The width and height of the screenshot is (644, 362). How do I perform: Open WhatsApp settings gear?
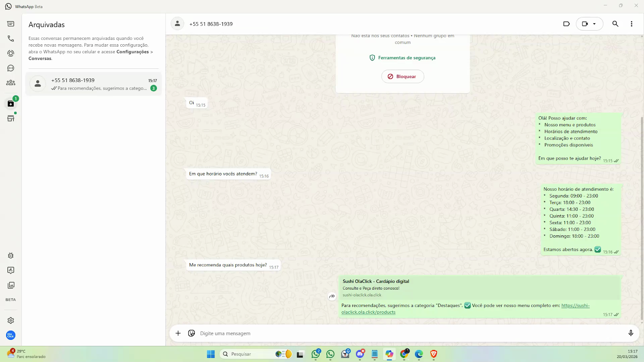click(x=11, y=321)
